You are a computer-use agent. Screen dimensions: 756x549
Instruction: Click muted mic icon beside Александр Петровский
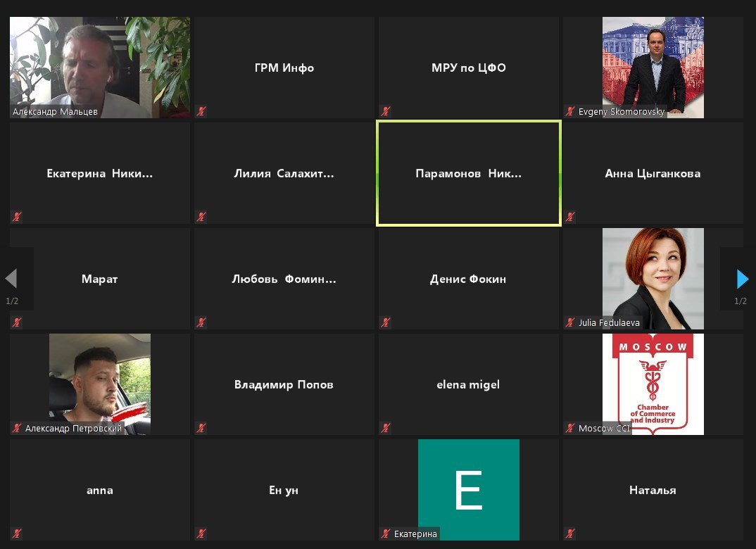(17, 428)
